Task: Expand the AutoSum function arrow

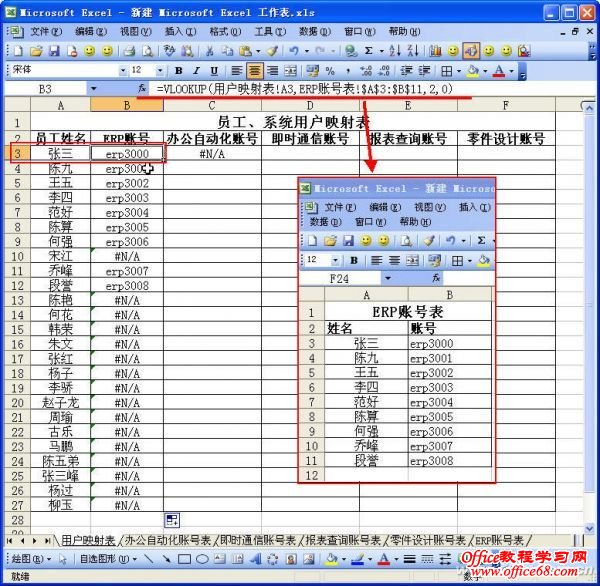Action: (x=381, y=51)
